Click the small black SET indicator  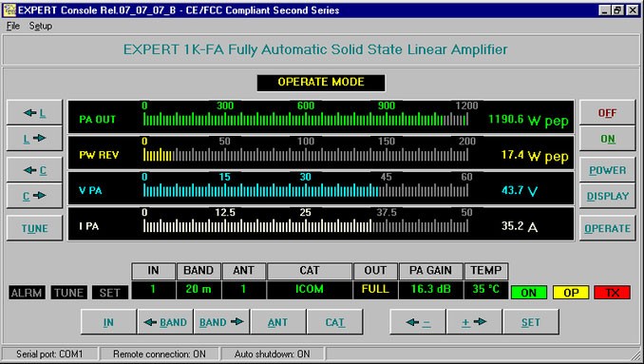[109, 293]
